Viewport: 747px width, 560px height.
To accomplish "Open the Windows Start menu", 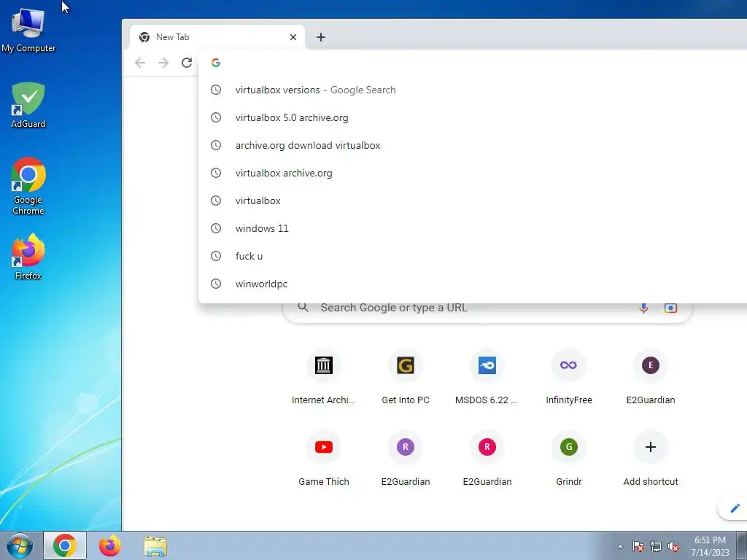I will point(20,545).
